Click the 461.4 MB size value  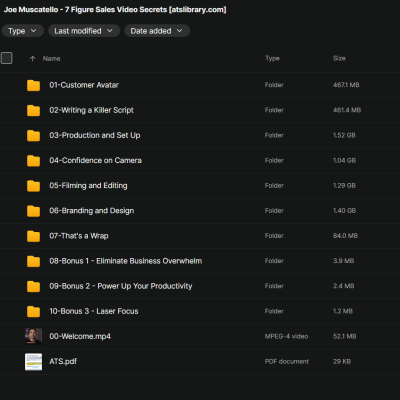(x=347, y=110)
